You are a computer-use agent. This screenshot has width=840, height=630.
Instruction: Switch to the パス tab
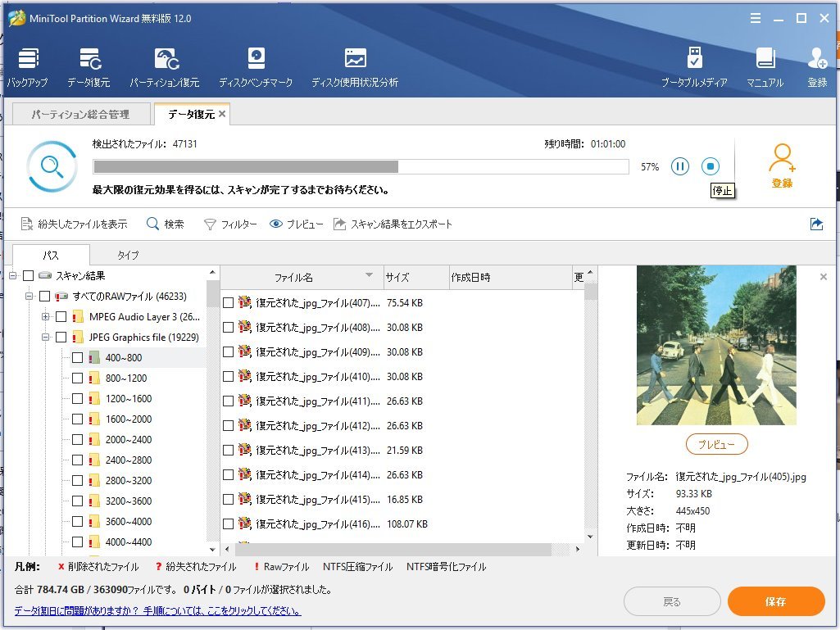(51, 255)
